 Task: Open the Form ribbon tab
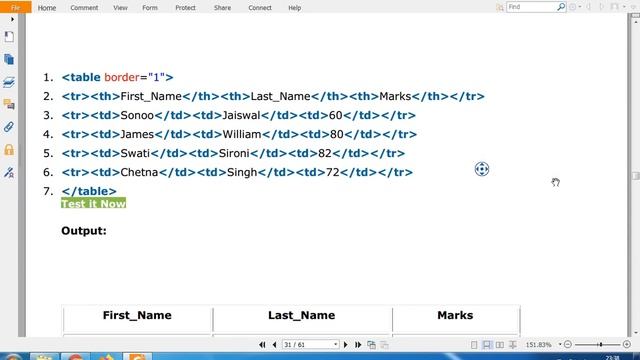coord(150,8)
